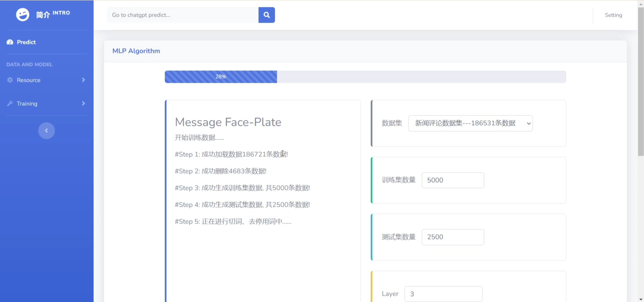Click the 数据集 label

(392, 123)
